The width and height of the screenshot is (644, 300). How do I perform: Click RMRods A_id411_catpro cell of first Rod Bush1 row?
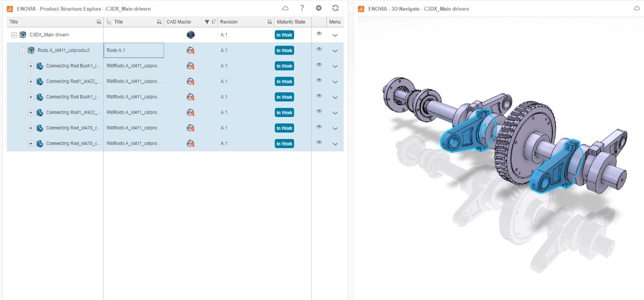[134, 66]
